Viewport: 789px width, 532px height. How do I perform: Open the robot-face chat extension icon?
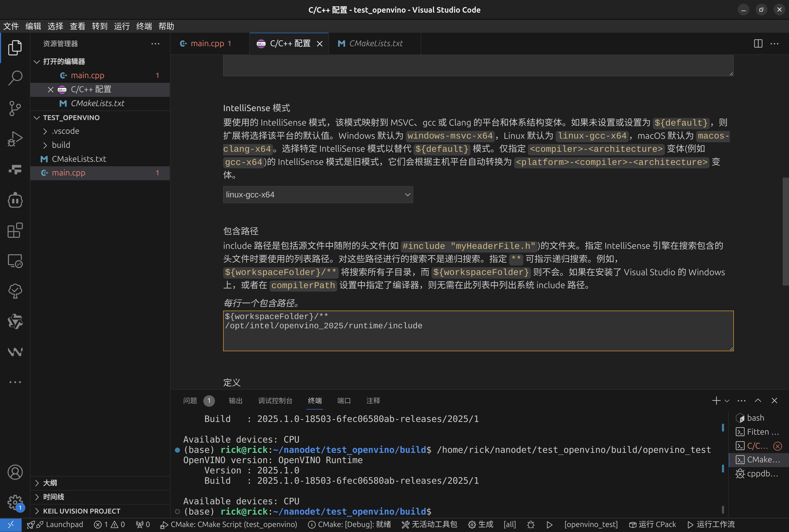click(x=15, y=200)
